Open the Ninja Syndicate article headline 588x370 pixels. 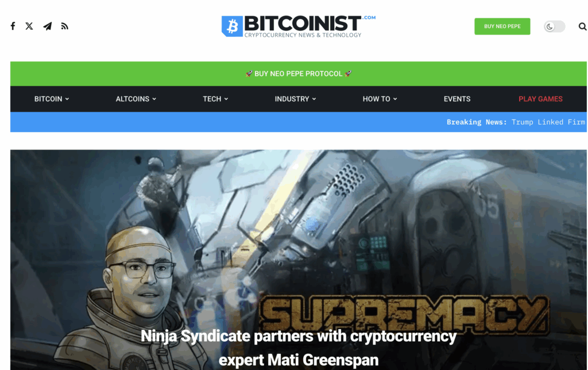click(299, 348)
